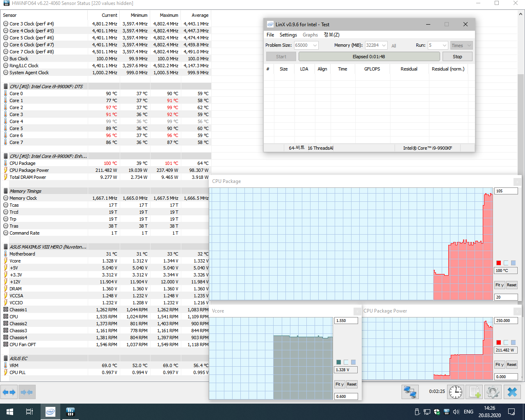The image size is (525, 420).
Task: Open the notification center icon
Action: point(511,412)
